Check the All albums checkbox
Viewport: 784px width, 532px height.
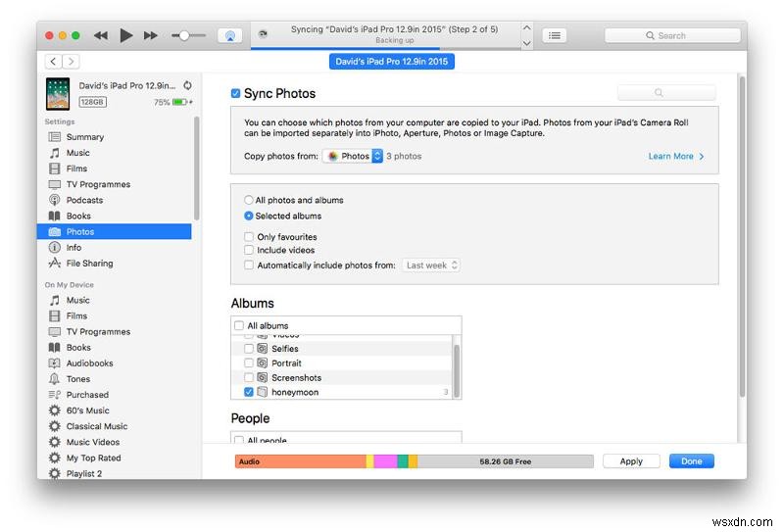tap(239, 325)
